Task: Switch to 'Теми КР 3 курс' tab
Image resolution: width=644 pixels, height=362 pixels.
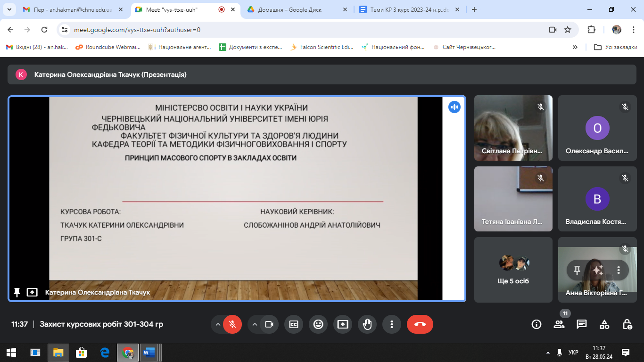Action: tap(409, 9)
